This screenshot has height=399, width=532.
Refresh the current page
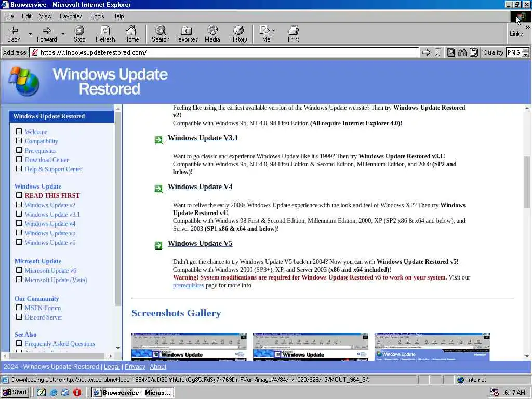pyautogui.click(x=105, y=34)
